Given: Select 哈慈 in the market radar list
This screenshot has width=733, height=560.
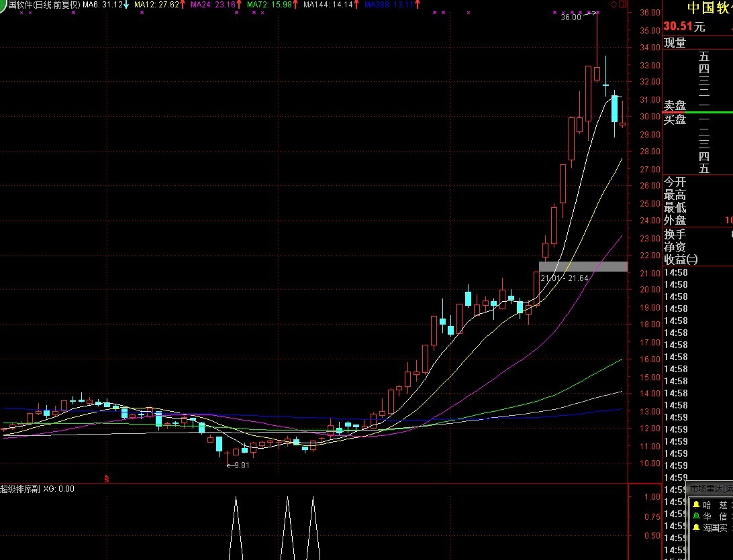Looking at the screenshot, I should [x=717, y=505].
